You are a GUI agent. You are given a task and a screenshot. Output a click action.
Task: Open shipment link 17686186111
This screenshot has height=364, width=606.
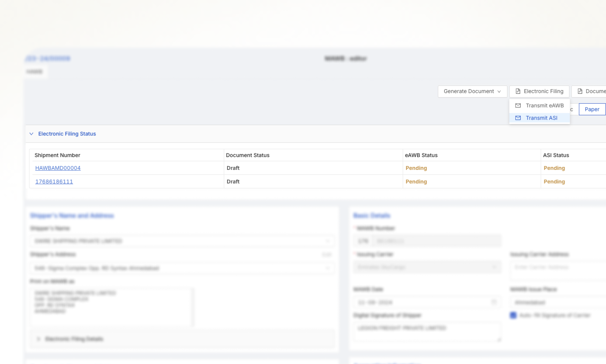click(54, 182)
